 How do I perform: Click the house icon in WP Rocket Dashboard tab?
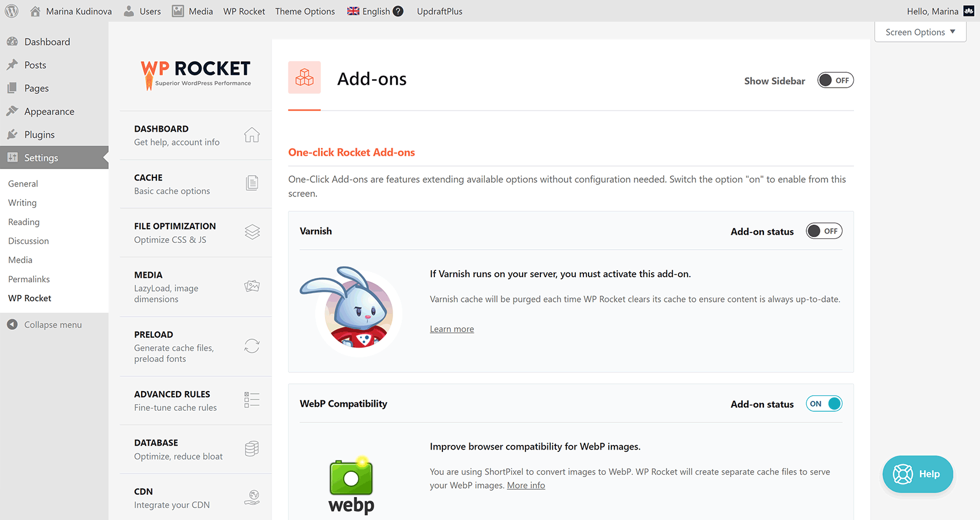(x=252, y=135)
